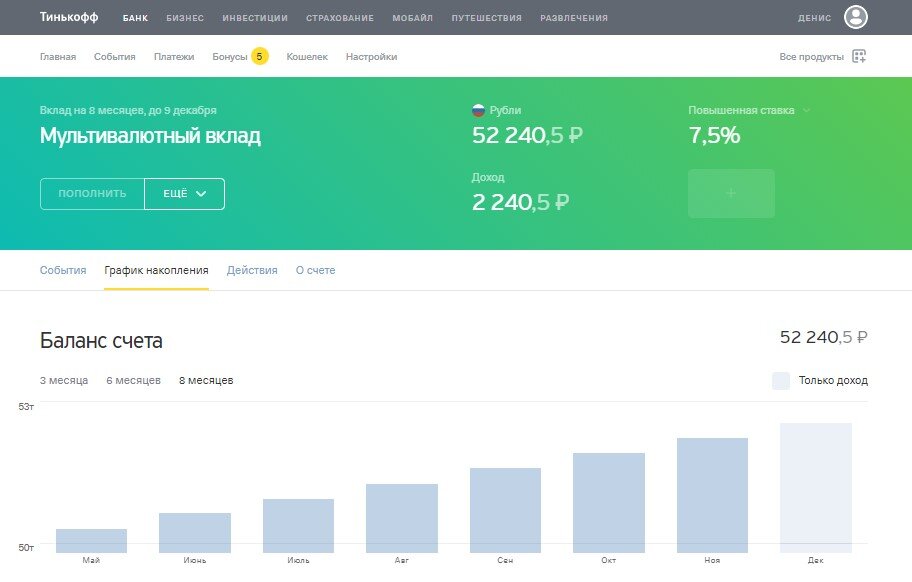Open Настройки in the navigation
912x582 pixels.
371,57
